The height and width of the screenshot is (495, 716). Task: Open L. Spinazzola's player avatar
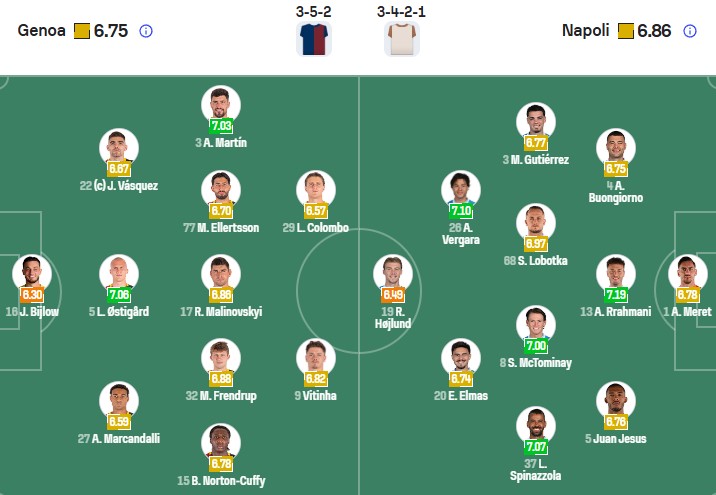point(535,424)
